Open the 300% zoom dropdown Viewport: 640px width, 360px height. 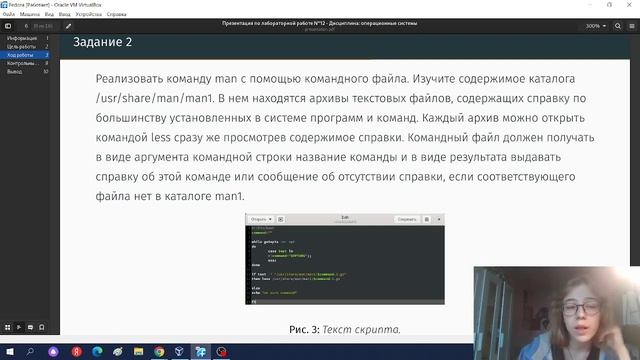click(x=596, y=26)
